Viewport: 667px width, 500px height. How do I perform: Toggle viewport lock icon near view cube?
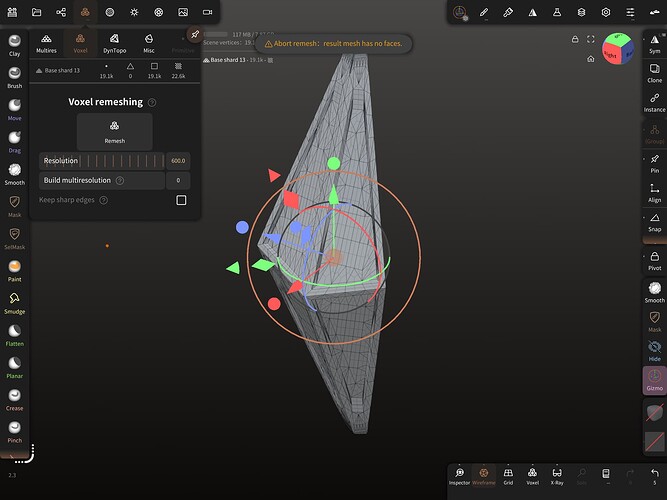575,39
